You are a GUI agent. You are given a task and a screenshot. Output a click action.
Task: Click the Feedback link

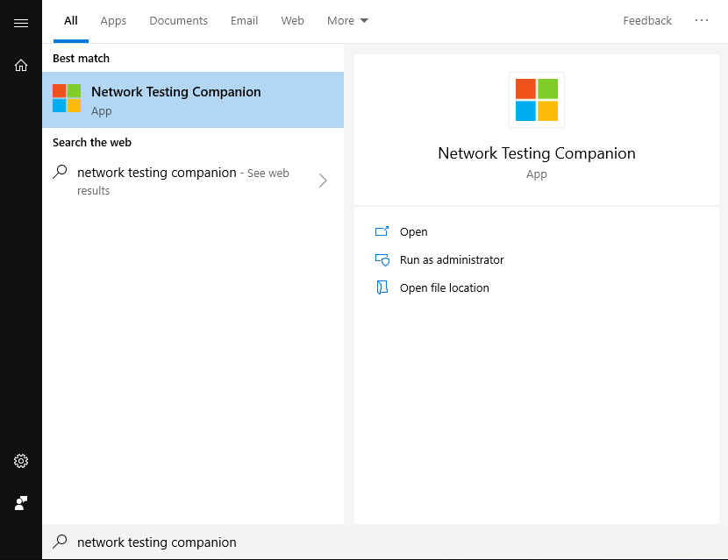tap(646, 21)
